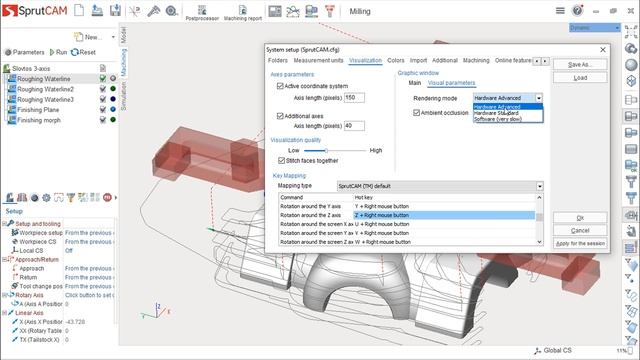Click the wireframe cube view icon
Viewport: 640px width, 360px height.
coord(631,81)
